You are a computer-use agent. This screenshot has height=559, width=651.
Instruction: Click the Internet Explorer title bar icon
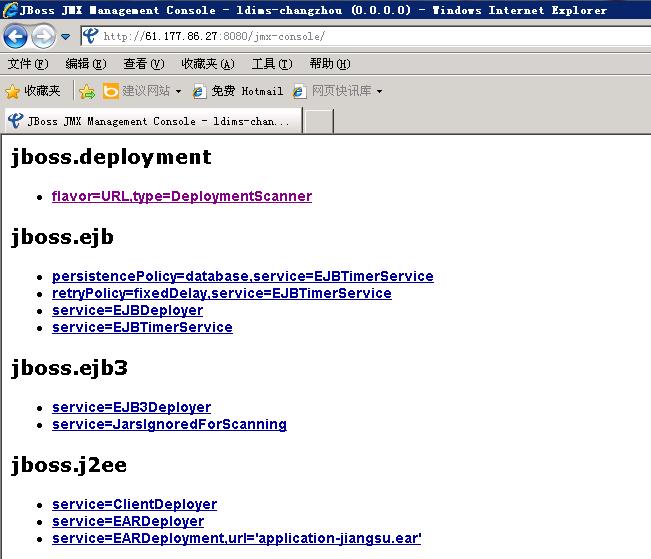coord(10,10)
